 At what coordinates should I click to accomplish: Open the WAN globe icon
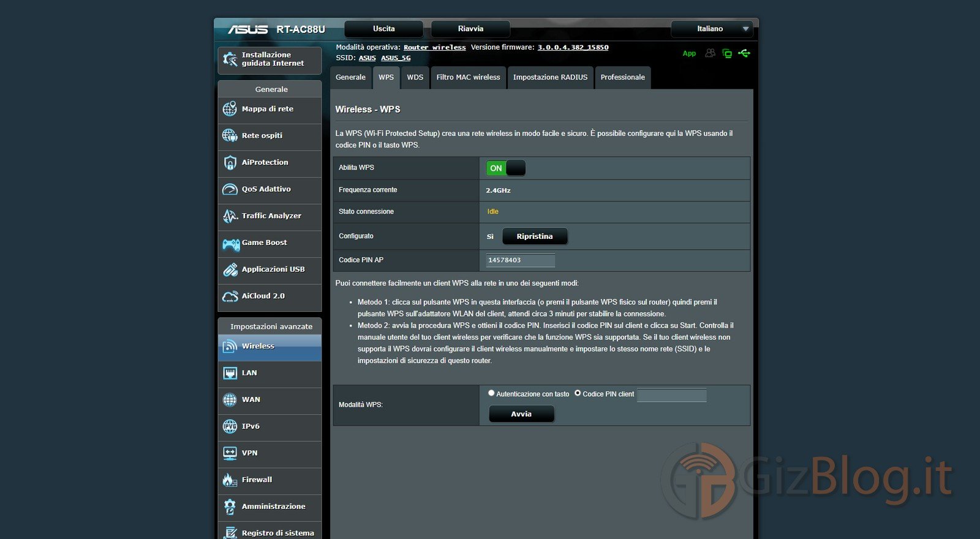click(x=230, y=400)
